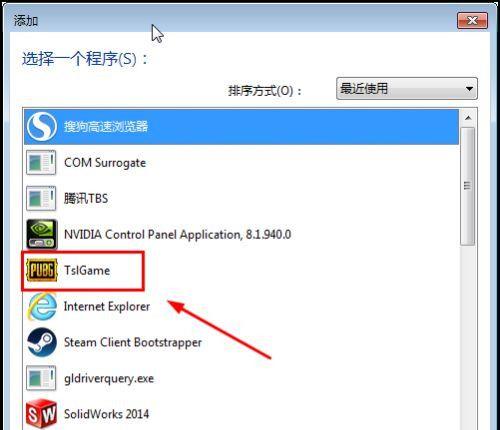Select the NVIDIA Control Panel icon
Screen dimensions: 500x430
[42, 234]
